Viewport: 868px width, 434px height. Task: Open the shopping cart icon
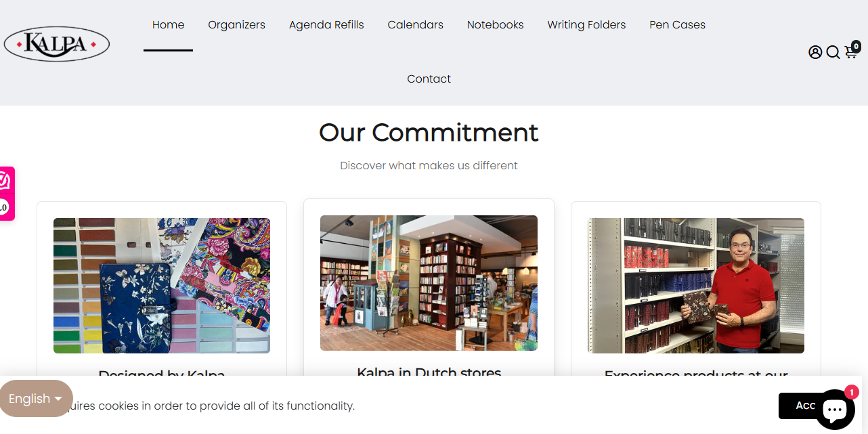[x=851, y=53]
